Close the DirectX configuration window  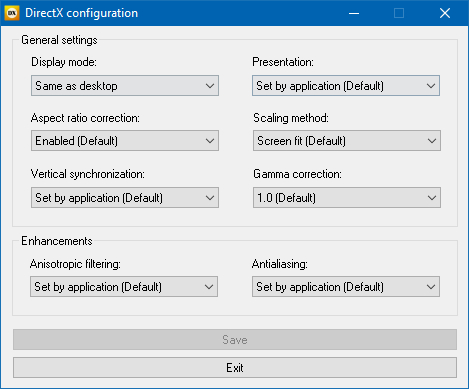pos(445,13)
